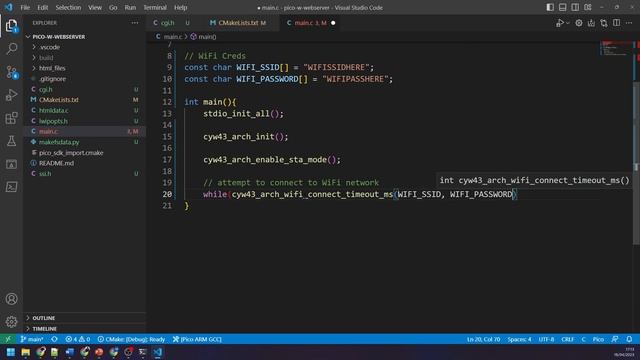Click the main branch in status bar
Screen dimensions: 640x360
(x=32, y=339)
